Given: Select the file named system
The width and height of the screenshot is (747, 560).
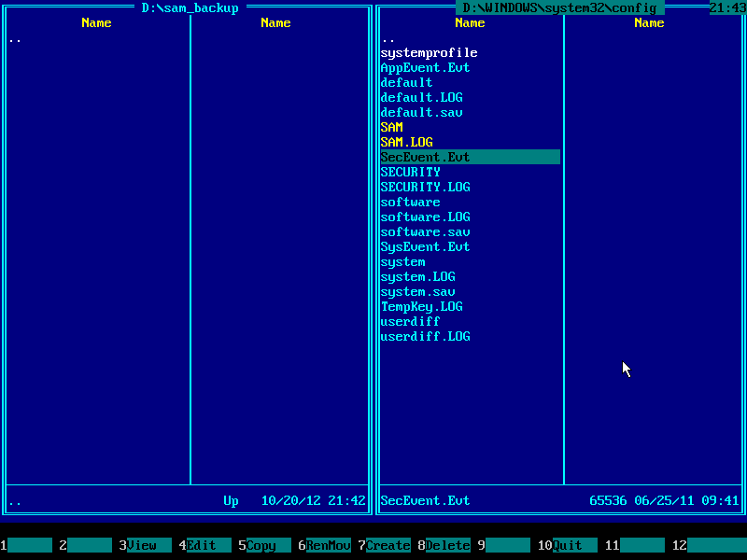Looking at the screenshot, I should (402, 261).
